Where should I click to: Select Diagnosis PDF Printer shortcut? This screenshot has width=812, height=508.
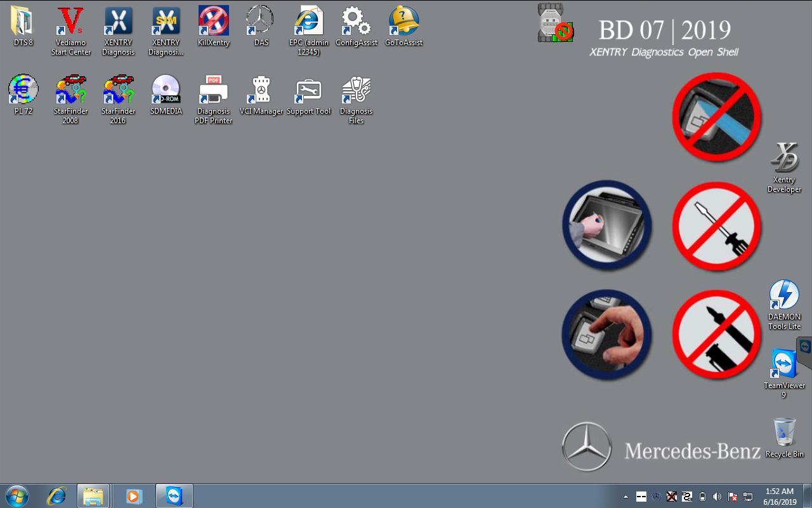coord(214,99)
